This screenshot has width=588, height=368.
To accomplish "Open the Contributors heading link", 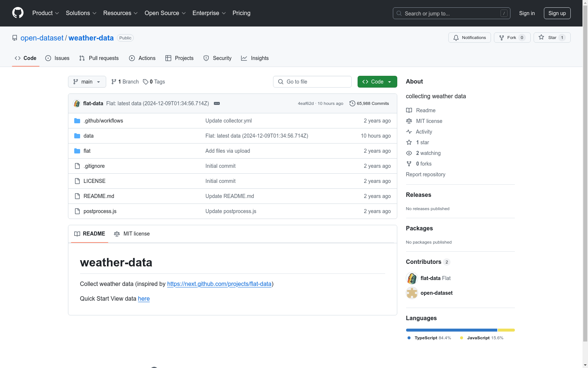I will point(428,262).
